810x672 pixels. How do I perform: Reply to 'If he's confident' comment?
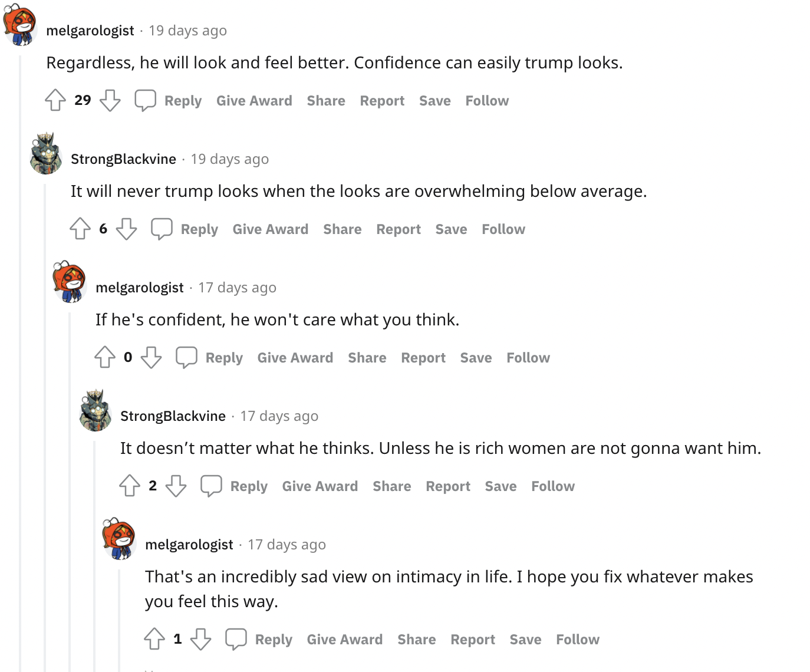[x=224, y=358]
